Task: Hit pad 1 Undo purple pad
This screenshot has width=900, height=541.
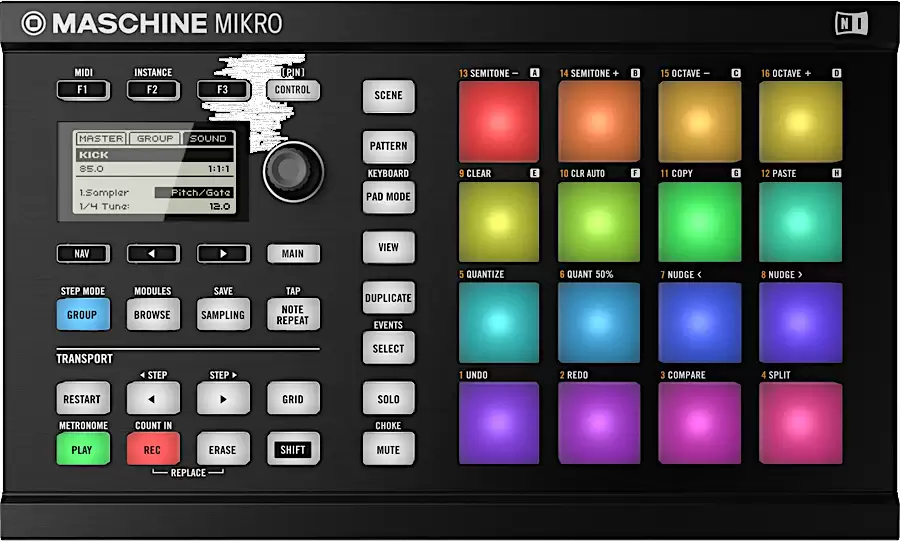Action: [x=498, y=423]
